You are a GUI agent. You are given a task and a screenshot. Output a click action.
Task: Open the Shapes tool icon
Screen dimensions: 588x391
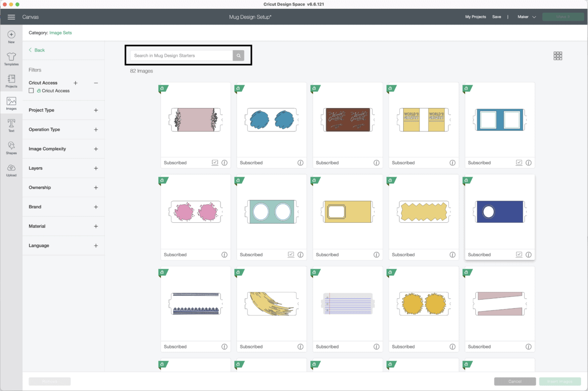click(x=11, y=146)
